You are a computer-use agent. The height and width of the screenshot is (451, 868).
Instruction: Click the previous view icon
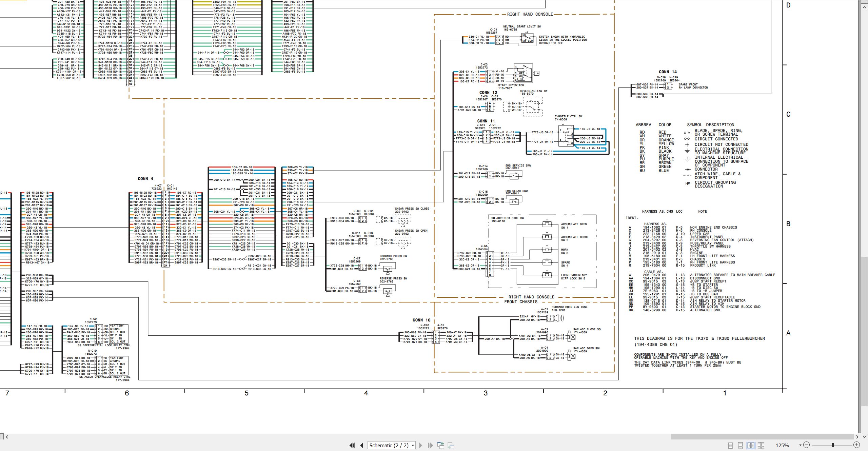pos(441,445)
